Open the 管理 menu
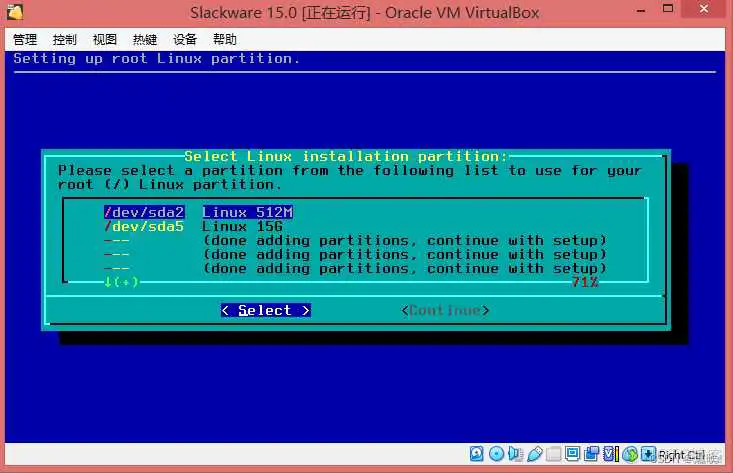Image resolution: width=733 pixels, height=474 pixels. point(25,39)
